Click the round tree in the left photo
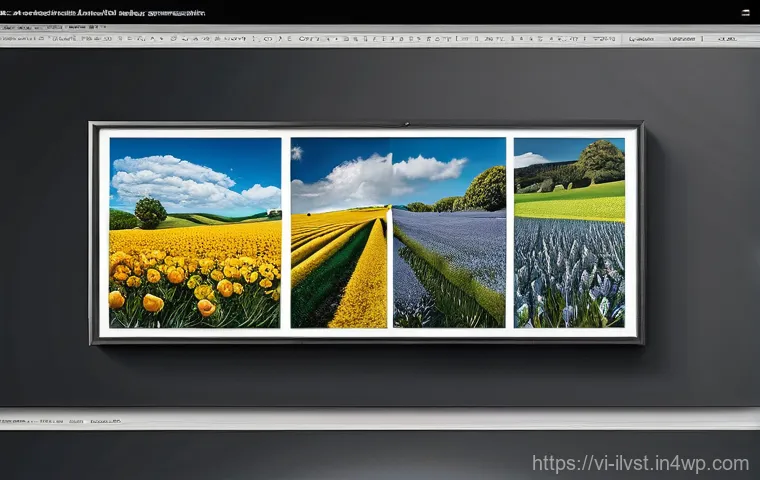Image resolution: width=760 pixels, height=480 pixels. [x=150, y=210]
